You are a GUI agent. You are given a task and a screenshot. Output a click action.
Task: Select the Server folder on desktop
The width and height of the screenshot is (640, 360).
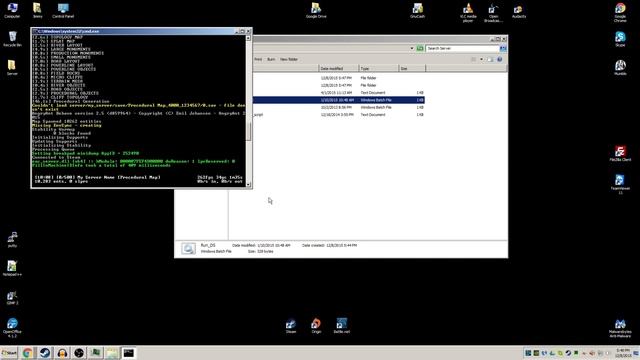pyautogui.click(x=12, y=67)
